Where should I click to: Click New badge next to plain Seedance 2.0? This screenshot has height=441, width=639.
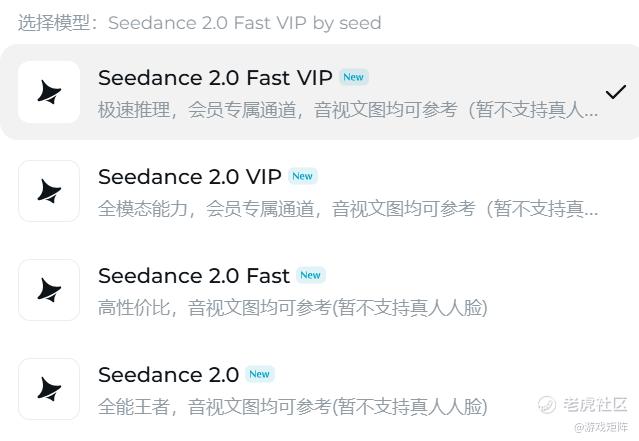point(260,374)
